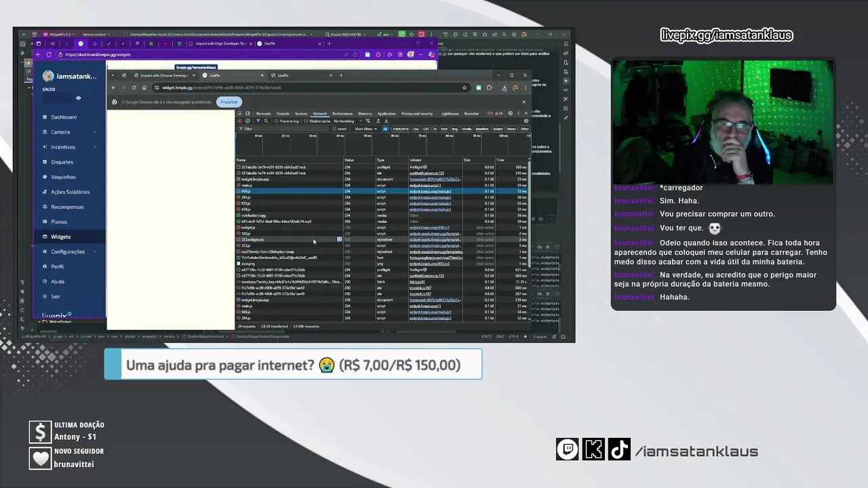868x488 pixels.
Task: Click the DevTools record network log button
Action: click(x=239, y=121)
